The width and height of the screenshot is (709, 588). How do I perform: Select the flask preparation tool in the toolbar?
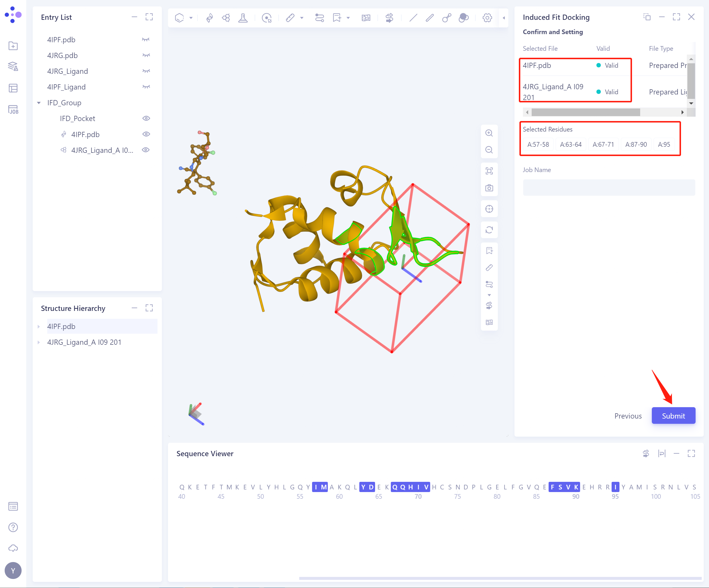pos(243,18)
